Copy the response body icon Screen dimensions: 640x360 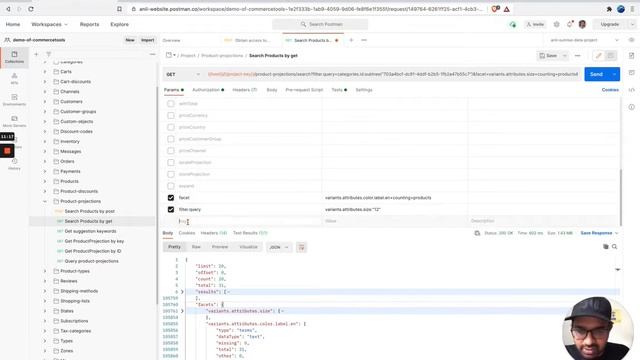tap(606, 247)
